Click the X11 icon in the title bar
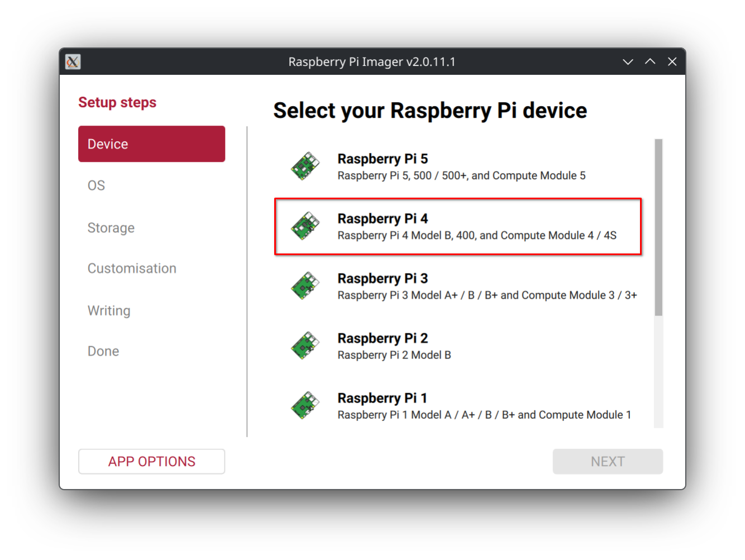Viewport: 745px width, 560px height. pyautogui.click(x=73, y=61)
